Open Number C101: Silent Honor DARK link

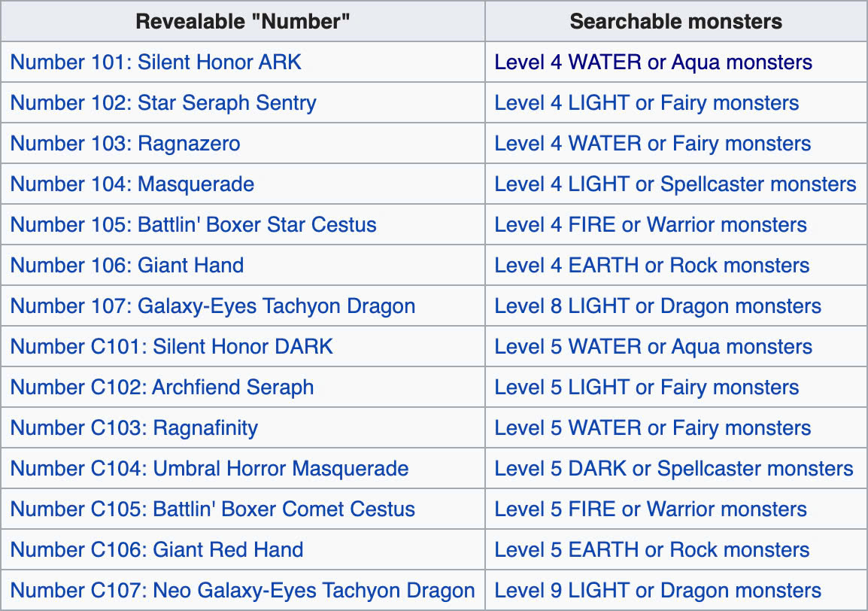click(171, 346)
